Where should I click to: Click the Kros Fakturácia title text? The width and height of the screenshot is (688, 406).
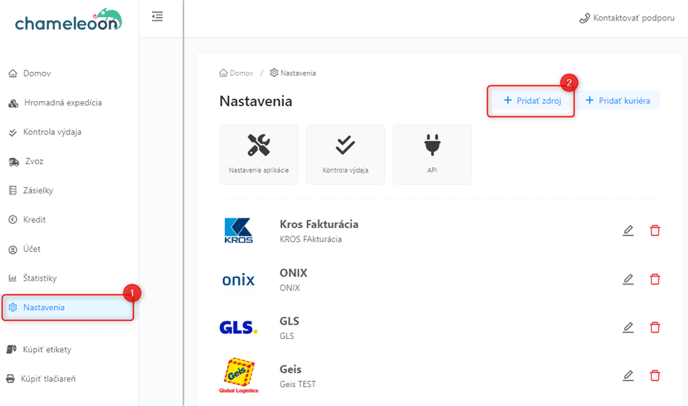point(319,224)
